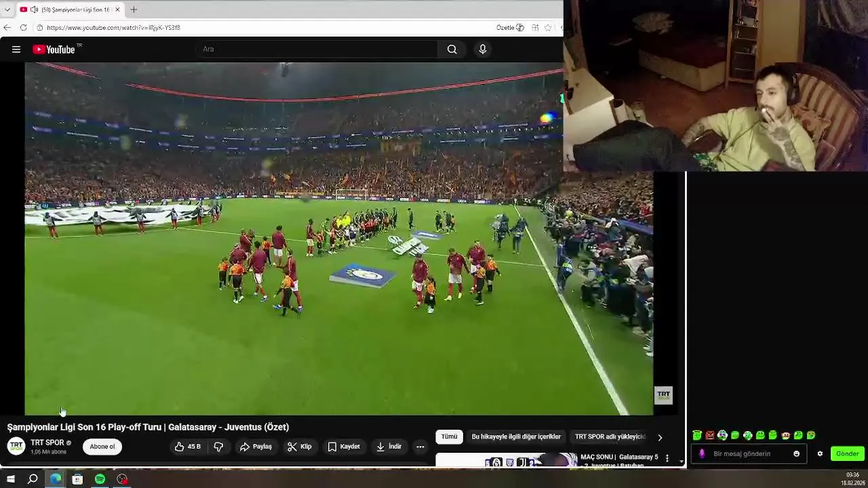868x488 pixels.
Task: Reload the page with refresh icon
Action: 23,28
